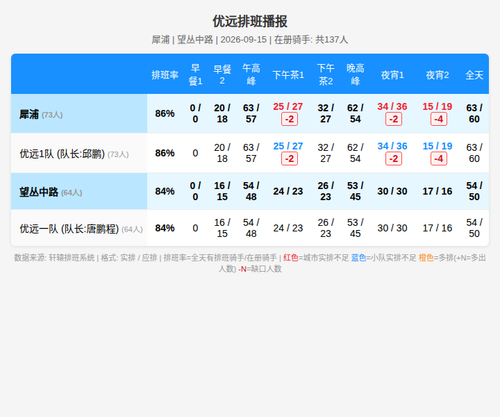Click red 25 / 27 in 犀浦 row

288,107
